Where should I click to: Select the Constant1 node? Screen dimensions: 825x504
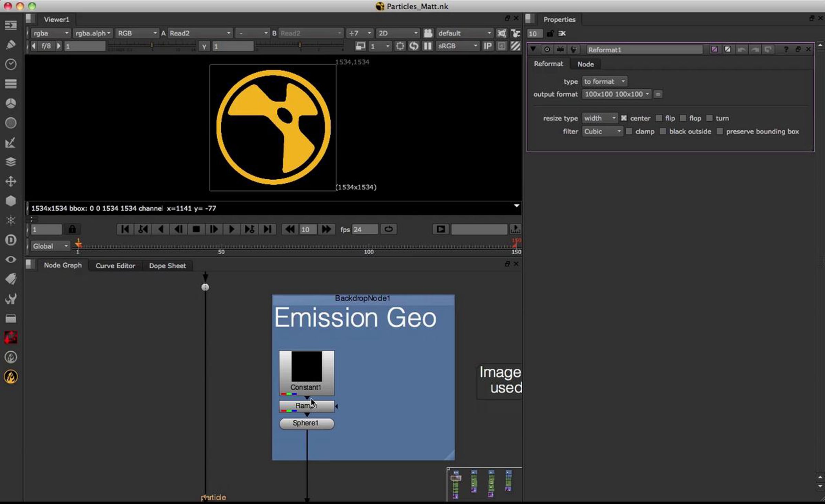(x=307, y=373)
